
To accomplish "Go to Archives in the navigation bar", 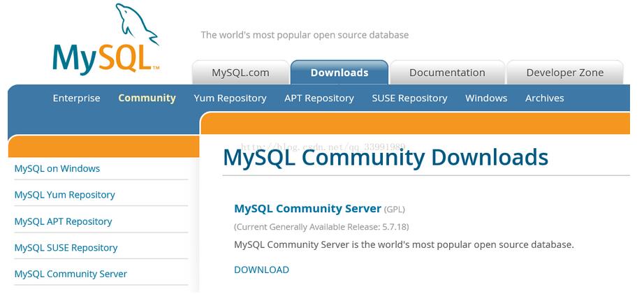I will click(x=545, y=98).
